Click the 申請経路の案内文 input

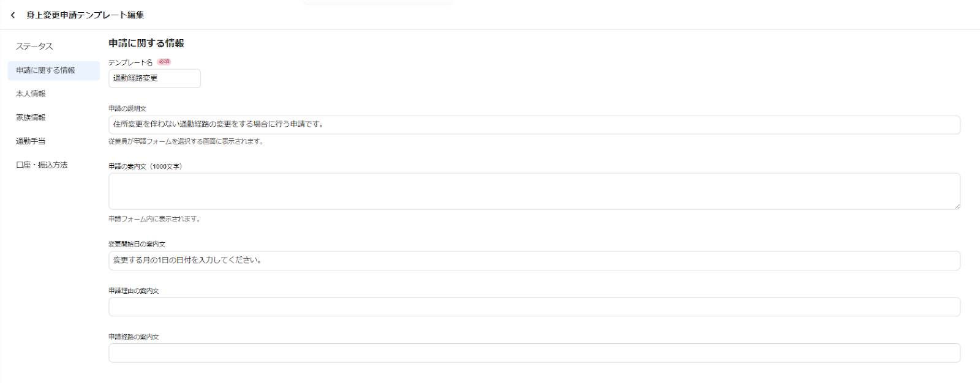[534, 353]
